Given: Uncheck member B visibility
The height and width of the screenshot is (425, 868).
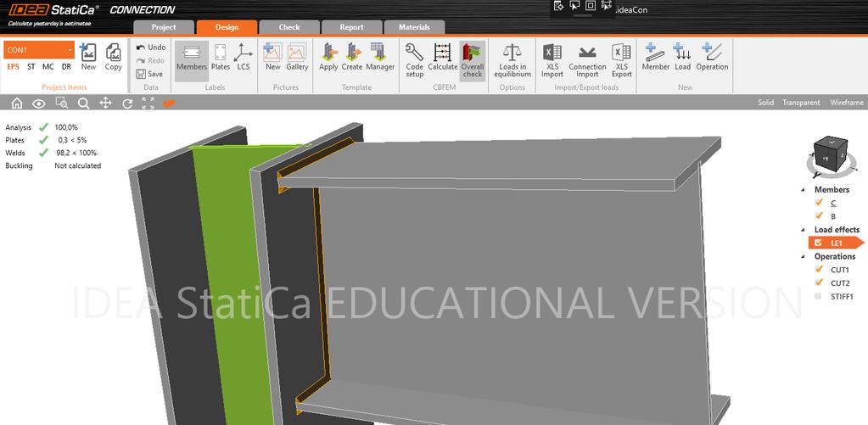Looking at the screenshot, I should [819, 215].
